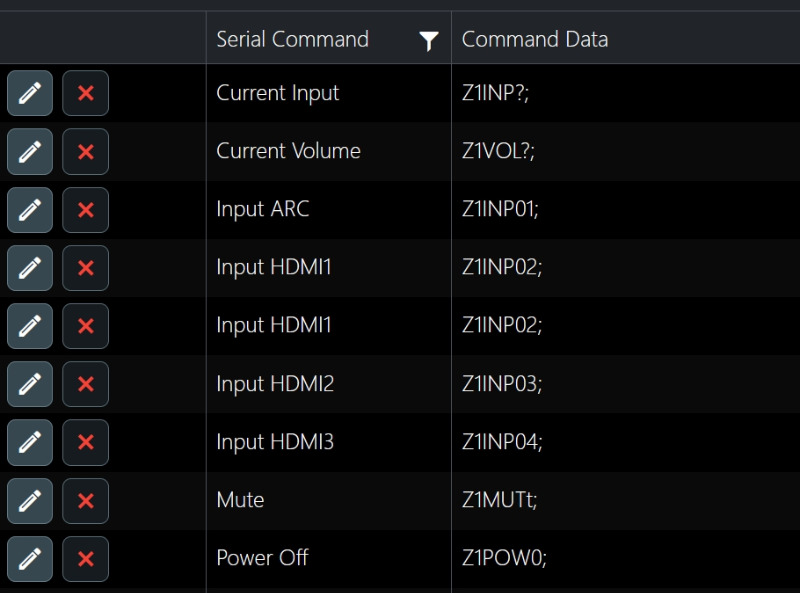Delete the Current Input command

(85, 93)
